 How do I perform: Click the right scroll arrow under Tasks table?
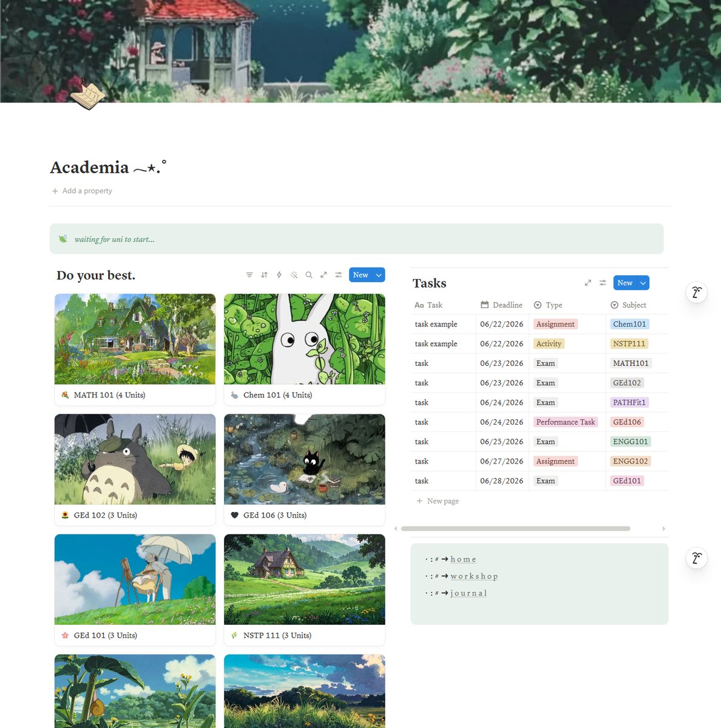click(x=663, y=528)
